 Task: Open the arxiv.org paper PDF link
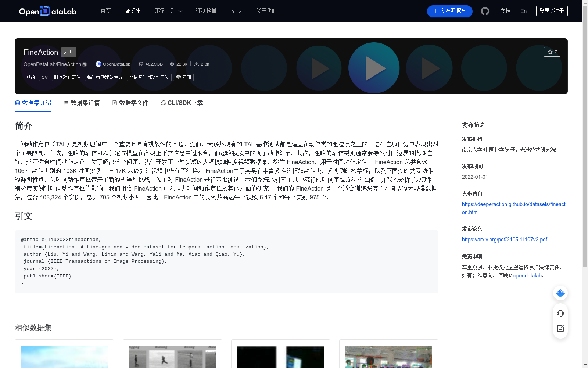coord(505,240)
